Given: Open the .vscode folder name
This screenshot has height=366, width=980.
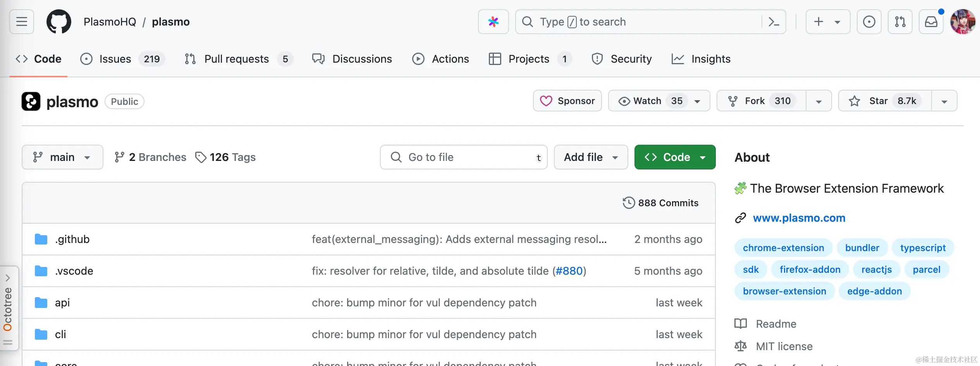Looking at the screenshot, I should pos(74,271).
